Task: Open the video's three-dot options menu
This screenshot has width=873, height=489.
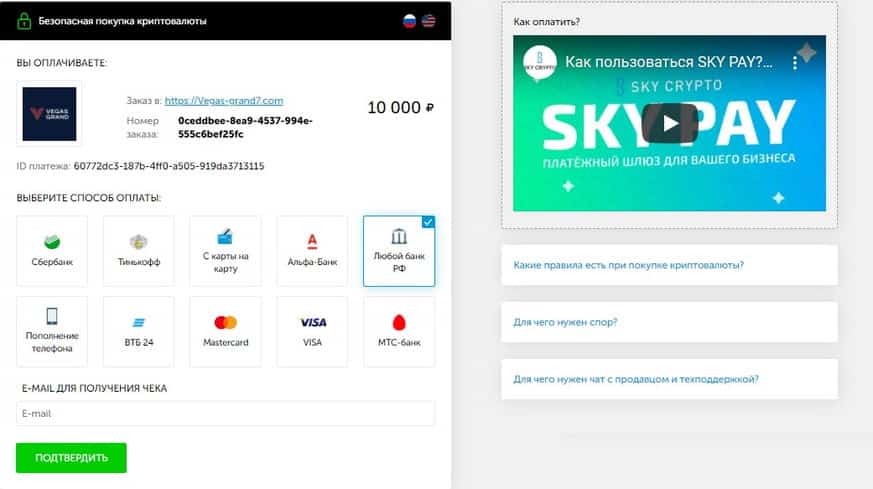Action: pyautogui.click(x=794, y=63)
